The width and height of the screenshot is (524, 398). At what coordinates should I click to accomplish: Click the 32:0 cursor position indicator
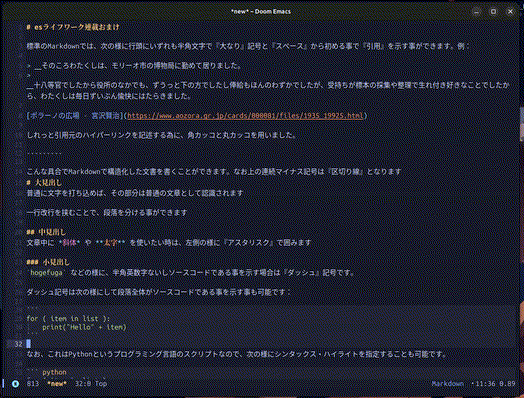tap(83, 384)
